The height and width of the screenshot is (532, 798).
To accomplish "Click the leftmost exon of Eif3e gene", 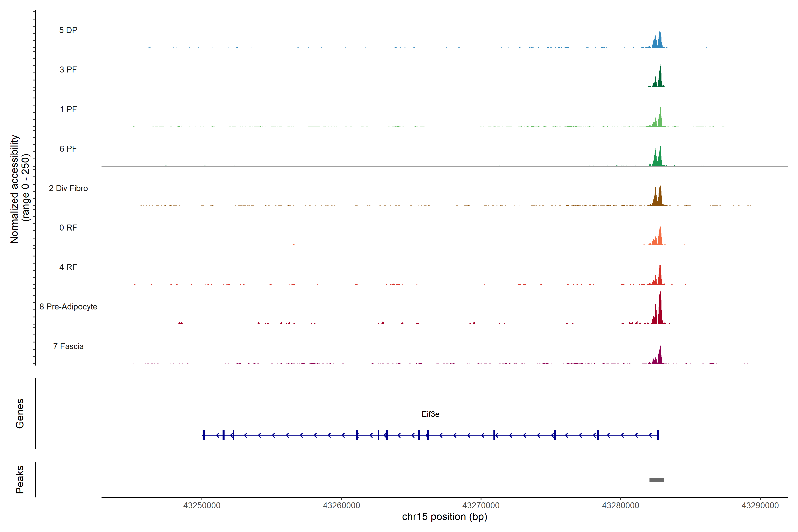I will 204,435.
